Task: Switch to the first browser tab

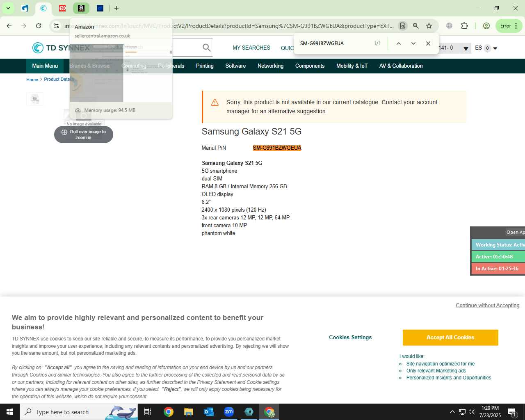Action: (x=25, y=8)
